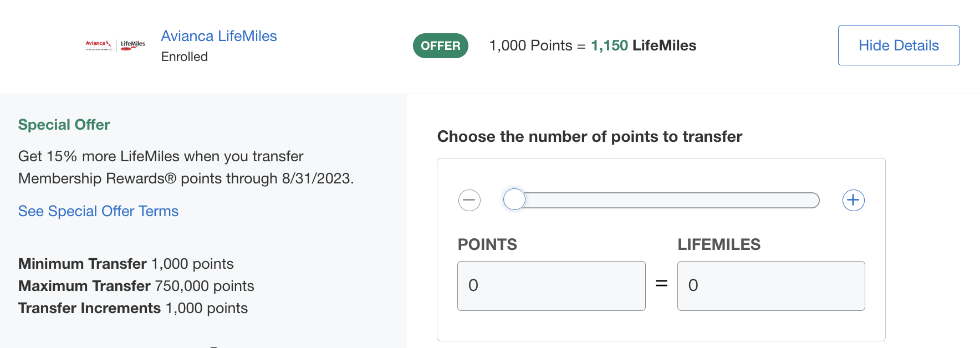Screen dimensions: 980x348
Task: Open See Special Offer Terms
Action: point(98,211)
